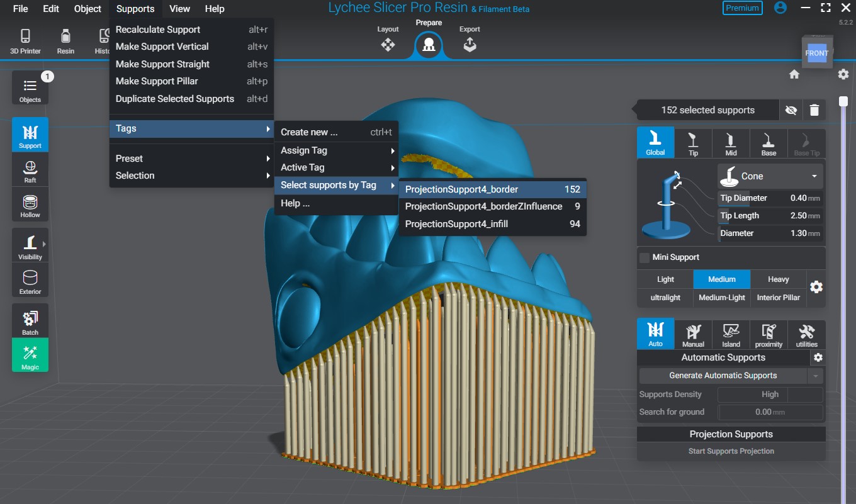Open the Manual supports tab
The width and height of the screenshot is (856, 504).
tap(693, 334)
